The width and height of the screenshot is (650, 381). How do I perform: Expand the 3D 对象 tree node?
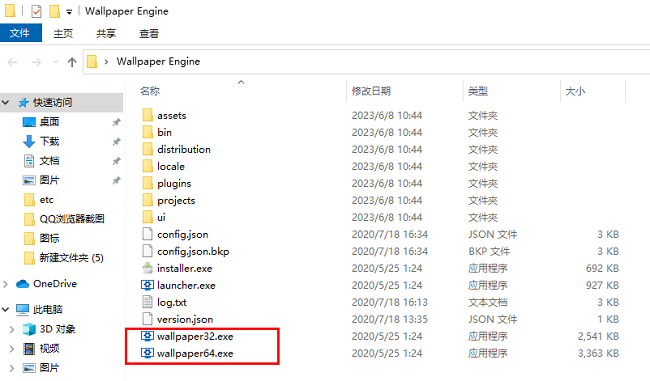[12, 329]
